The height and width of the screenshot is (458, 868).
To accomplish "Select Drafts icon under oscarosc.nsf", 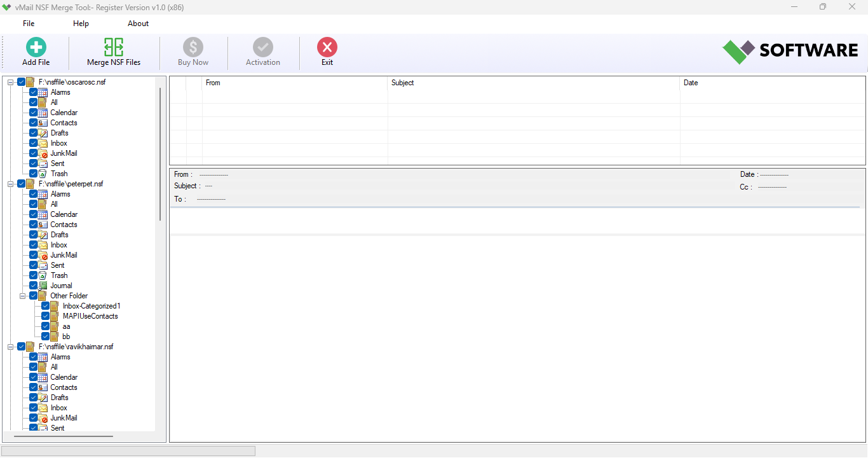I will tap(43, 133).
